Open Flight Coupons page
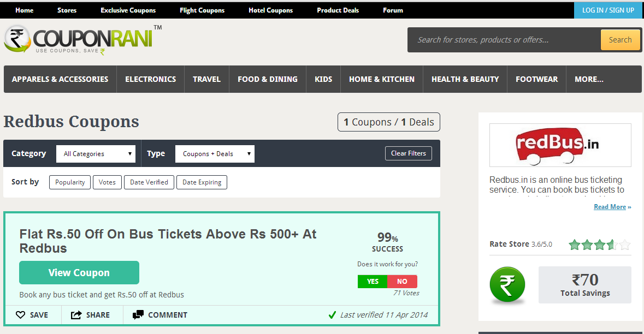 pos(202,10)
